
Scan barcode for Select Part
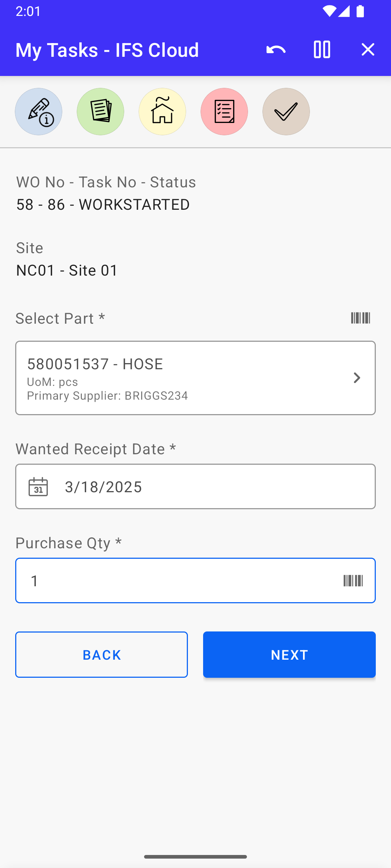(x=360, y=318)
